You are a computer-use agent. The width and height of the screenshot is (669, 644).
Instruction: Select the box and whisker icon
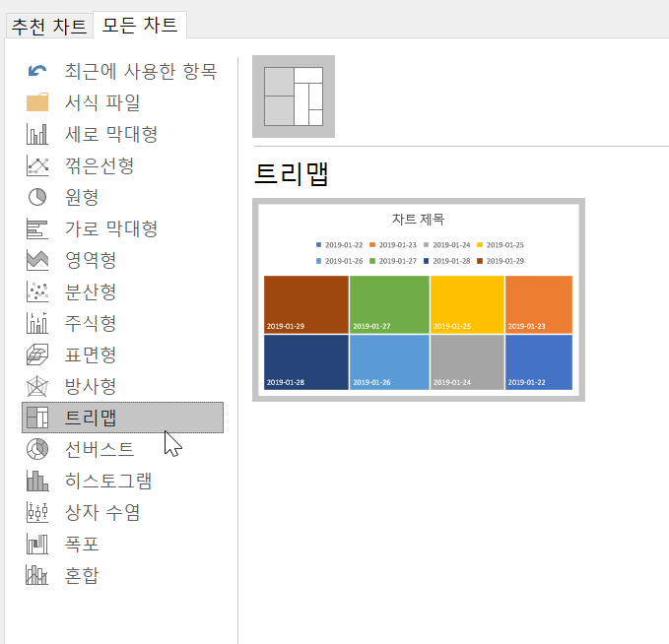pos(37,512)
